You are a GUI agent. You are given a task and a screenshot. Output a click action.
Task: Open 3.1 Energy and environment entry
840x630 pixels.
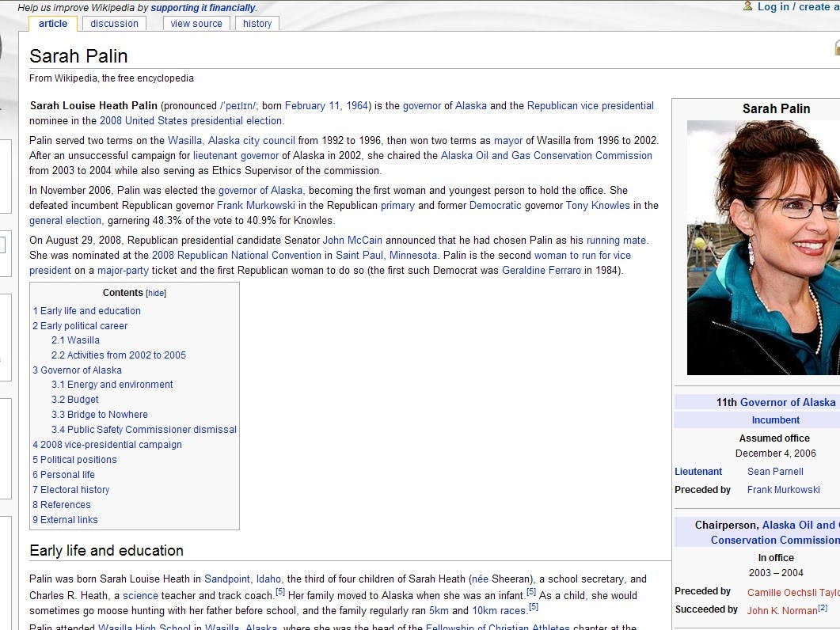(x=112, y=385)
